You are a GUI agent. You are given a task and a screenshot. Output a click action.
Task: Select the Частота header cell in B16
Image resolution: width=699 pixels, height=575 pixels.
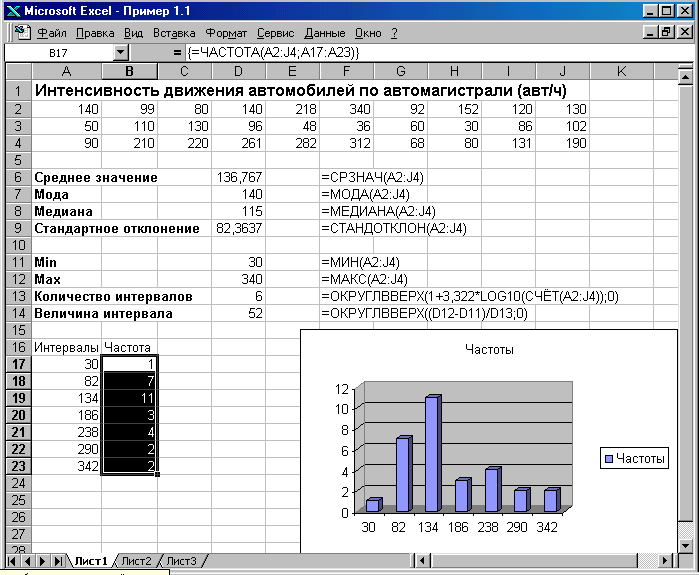pos(129,347)
